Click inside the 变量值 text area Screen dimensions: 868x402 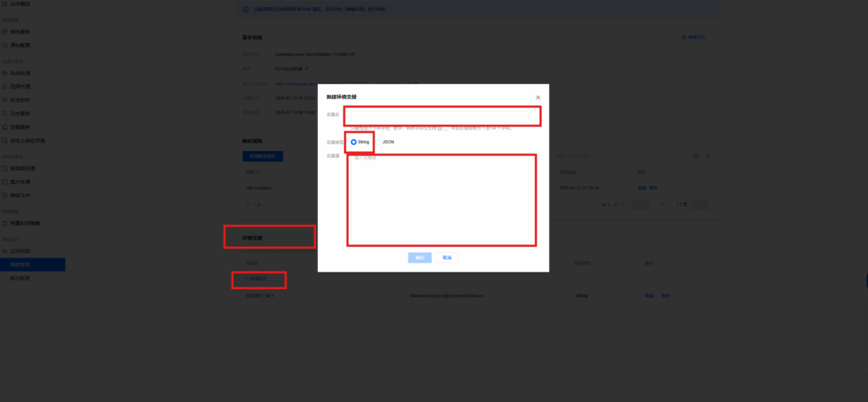[442, 199]
